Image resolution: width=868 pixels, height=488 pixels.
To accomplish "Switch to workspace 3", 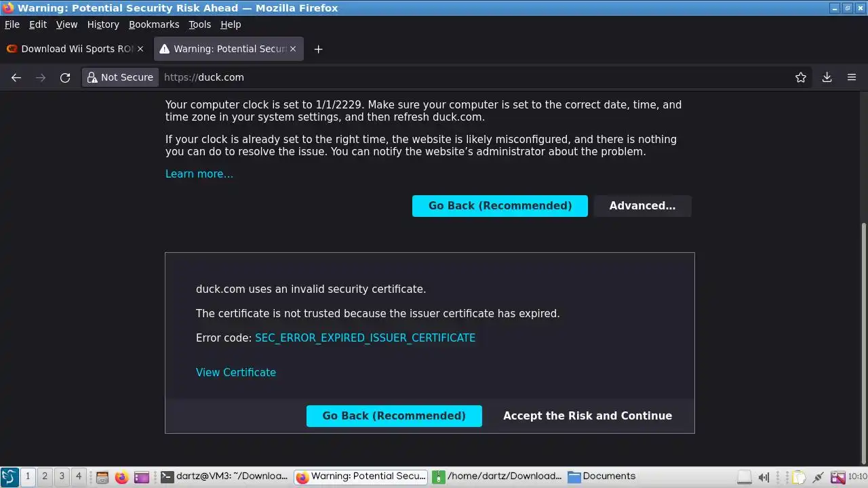I will coord(62,476).
